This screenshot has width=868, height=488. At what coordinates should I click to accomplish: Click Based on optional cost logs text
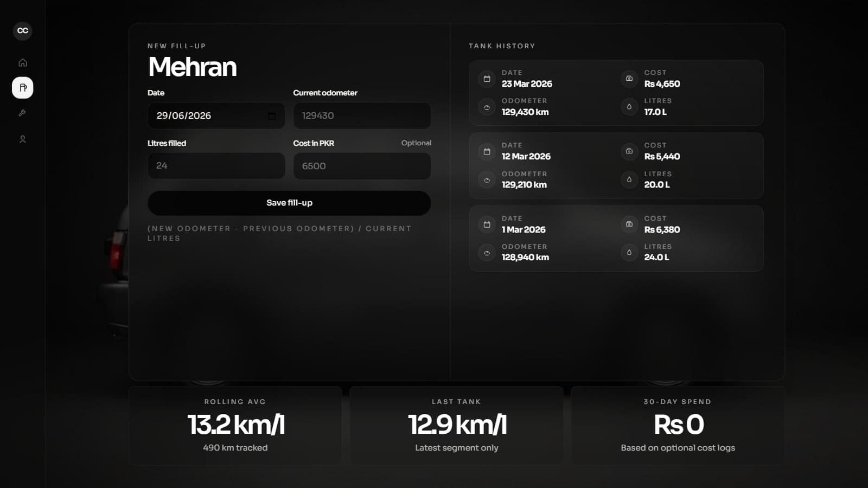(678, 448)
